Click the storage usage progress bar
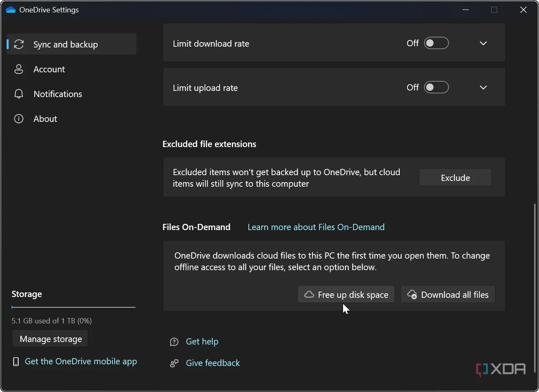 74,307
